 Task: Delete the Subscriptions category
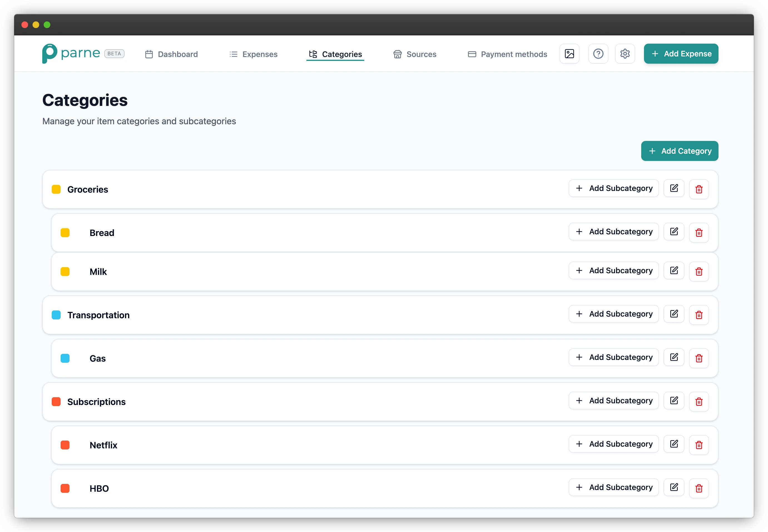[x=699, y=401]
